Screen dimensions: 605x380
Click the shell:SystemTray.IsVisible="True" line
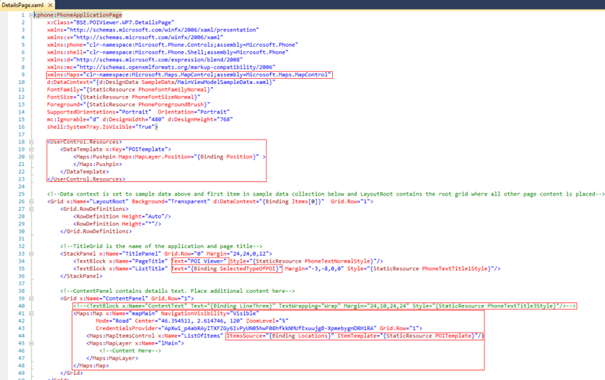coord(102,127)
